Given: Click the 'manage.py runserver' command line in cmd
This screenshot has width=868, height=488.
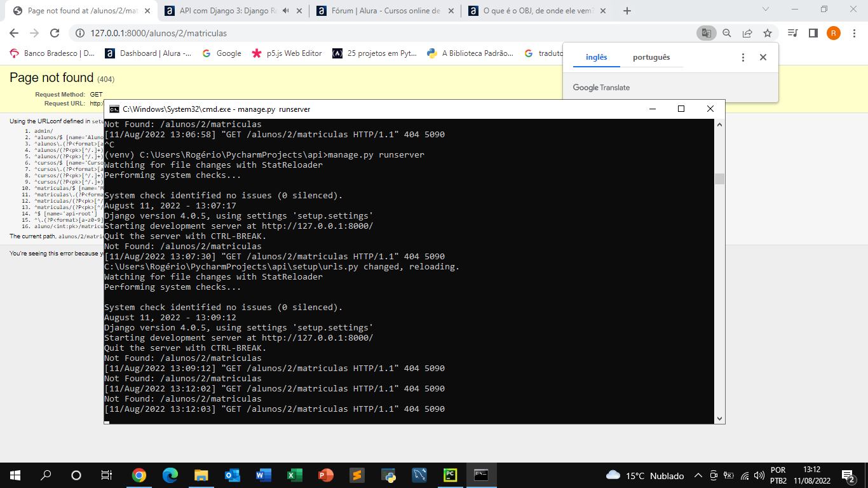Looking at the screenshot, I should pyautogui.click(x=264, y=154).
